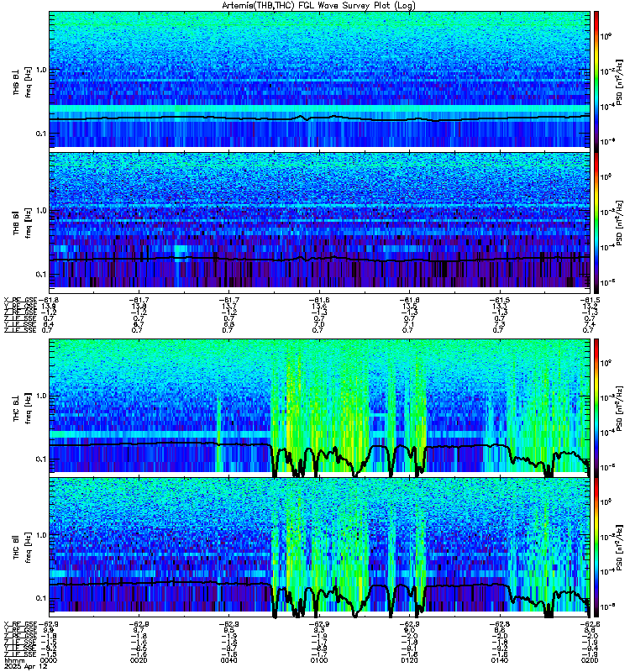Screen dimensions: 630x672
Task: Click the '1.0' frequency tick of THC B∥ panel
Action: click(x=41, y=535)
